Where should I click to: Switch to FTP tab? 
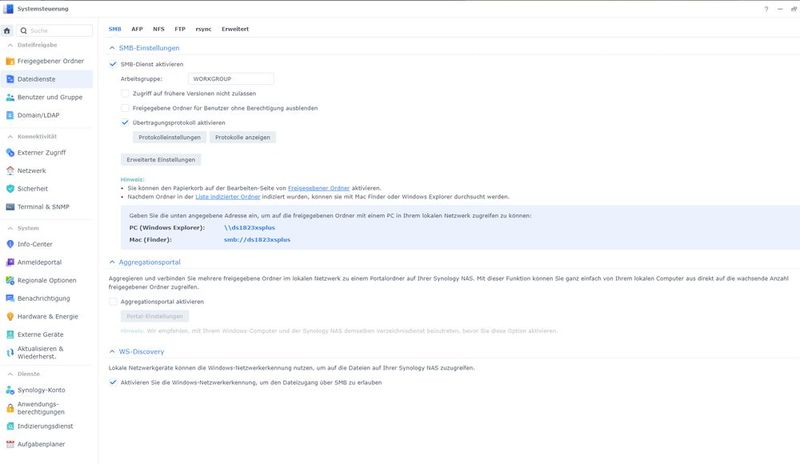[180, 29]
